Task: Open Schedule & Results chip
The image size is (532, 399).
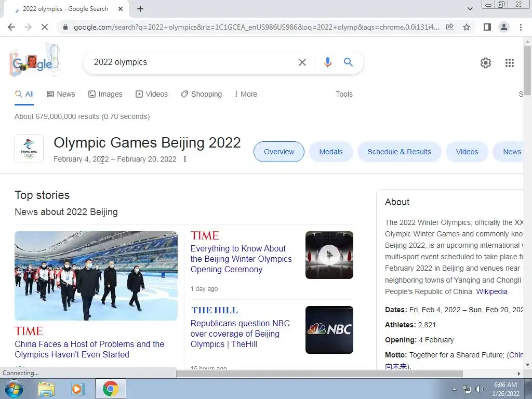Action: pos(400,152)
